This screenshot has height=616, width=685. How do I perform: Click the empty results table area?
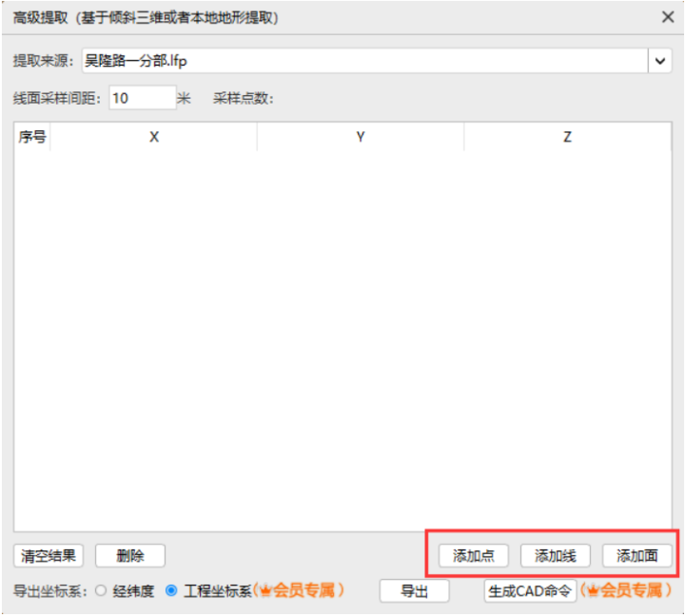pos(342,340)
